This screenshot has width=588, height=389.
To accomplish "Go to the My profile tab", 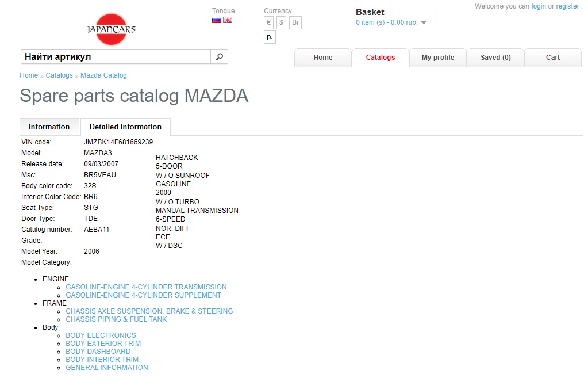I will click(x=437, y=58).
